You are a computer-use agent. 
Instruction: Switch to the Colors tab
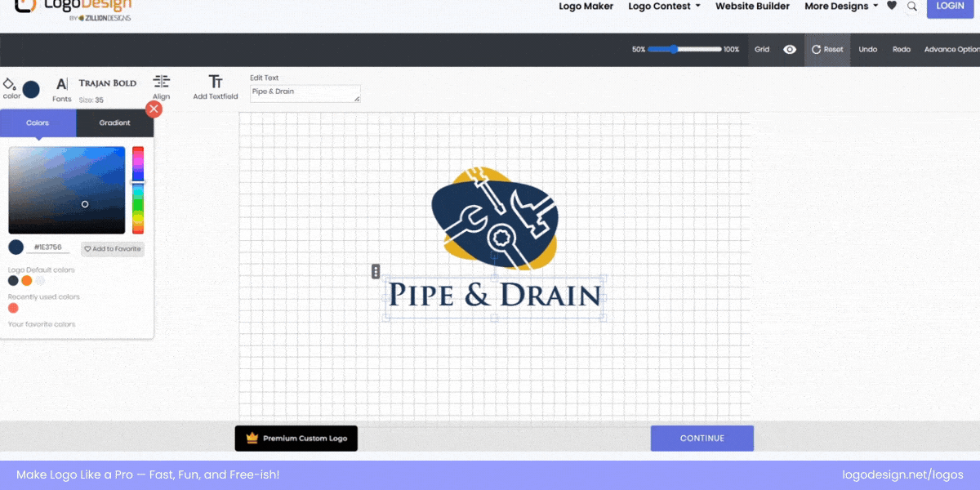coord(38,123)
